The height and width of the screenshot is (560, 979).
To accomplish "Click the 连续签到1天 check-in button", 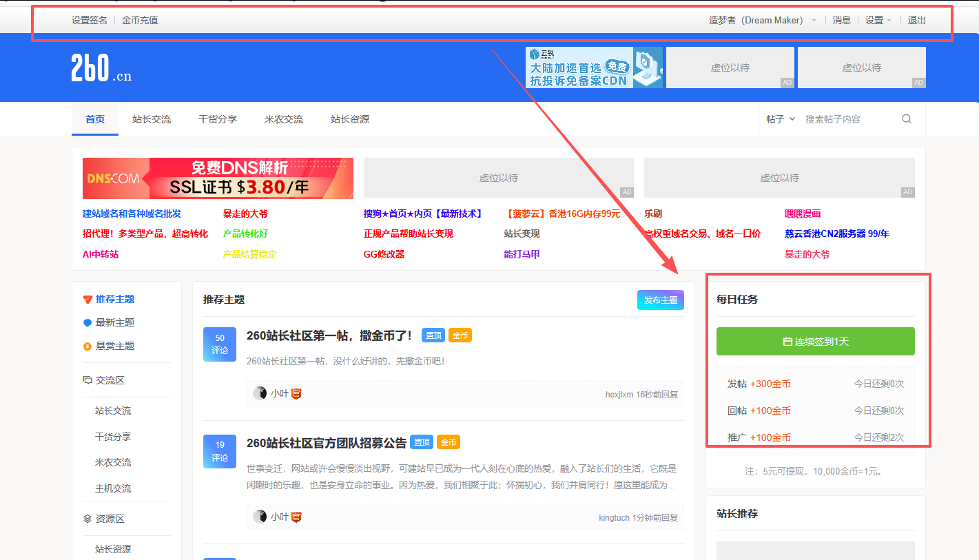I will point(816,342).
